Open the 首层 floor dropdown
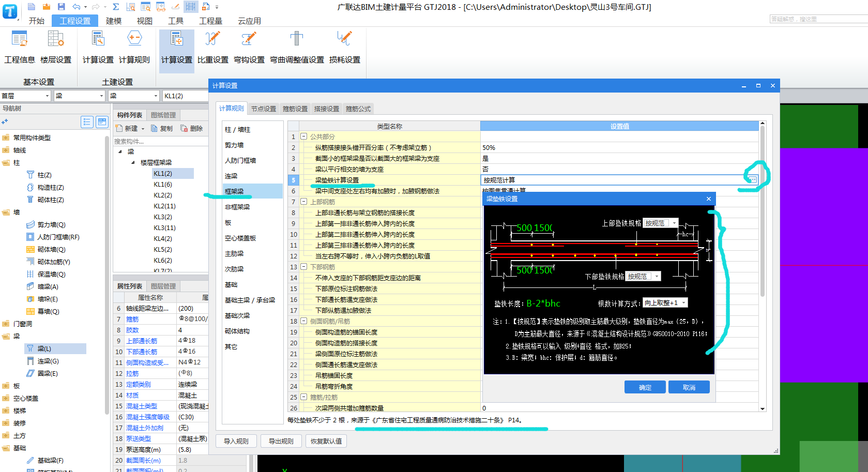The image size is (868, 472). (x=47, y=96)
